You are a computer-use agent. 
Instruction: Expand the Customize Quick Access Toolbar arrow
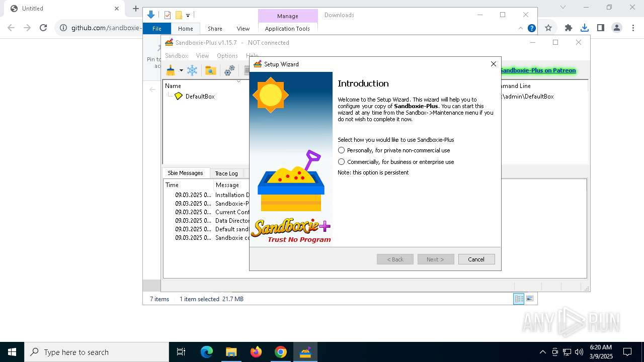[188, 16]
